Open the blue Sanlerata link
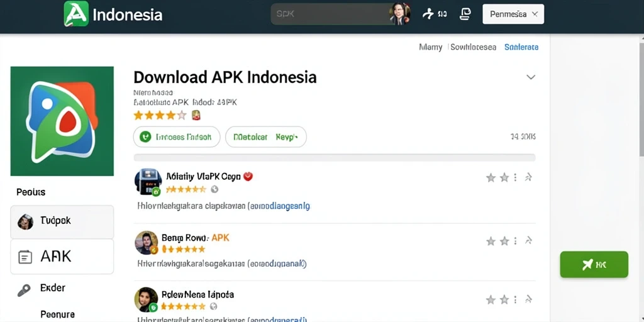Viewport: 644px width, 322px height. (x=521, y=47)
